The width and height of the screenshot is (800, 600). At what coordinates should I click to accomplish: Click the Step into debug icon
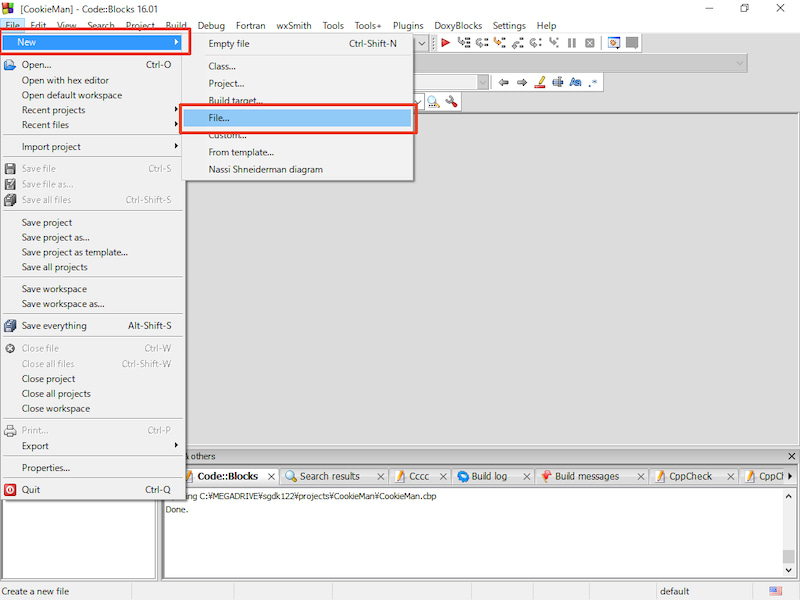(x=500, y=43)
